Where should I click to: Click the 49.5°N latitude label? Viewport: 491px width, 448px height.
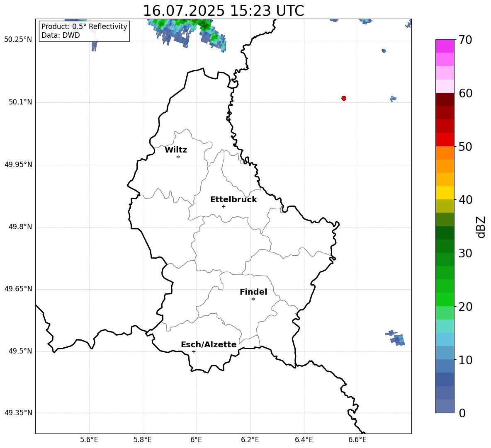click(x=20, y=351)
